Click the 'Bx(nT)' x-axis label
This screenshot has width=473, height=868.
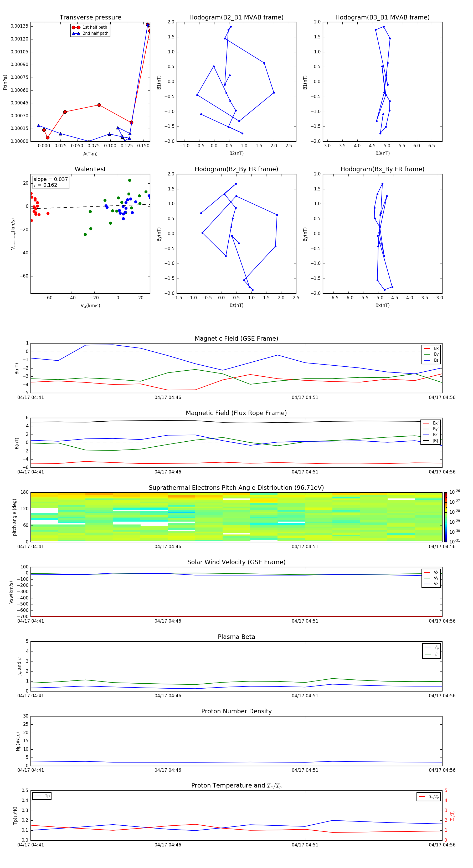382,305
